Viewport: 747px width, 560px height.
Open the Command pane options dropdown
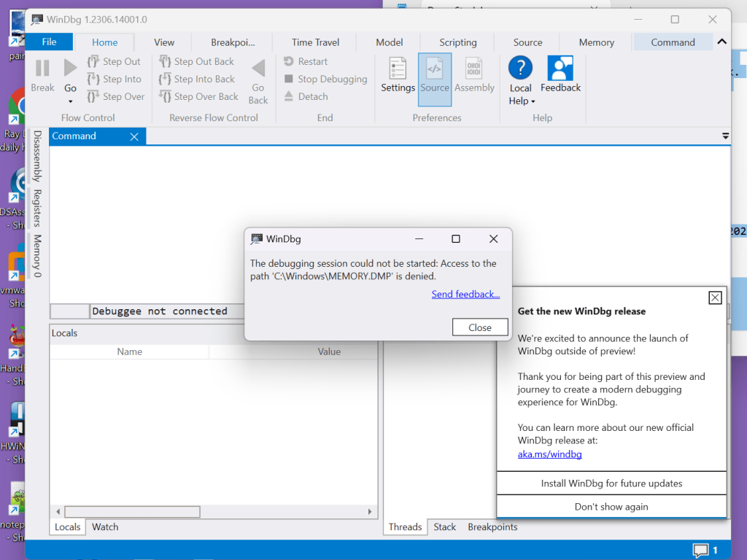[725, 136]
